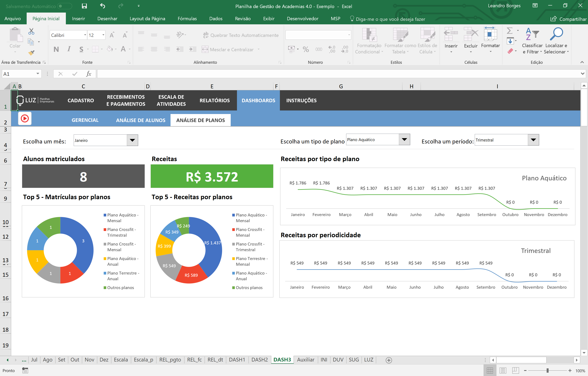The width and height of the screenshot is (588, 376).
Task: Click the Undo arrow icon
Action: point(103,6)
